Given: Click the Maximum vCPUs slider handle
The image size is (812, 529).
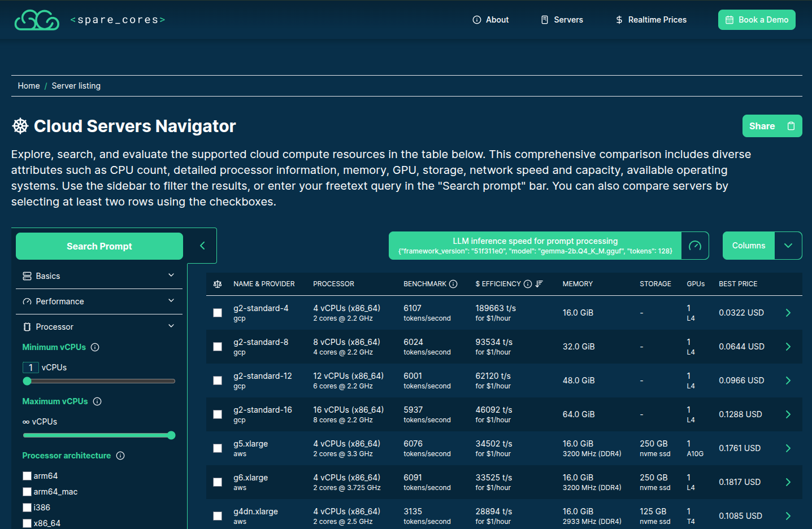Looking at the screenshot, I should point(171,435).
